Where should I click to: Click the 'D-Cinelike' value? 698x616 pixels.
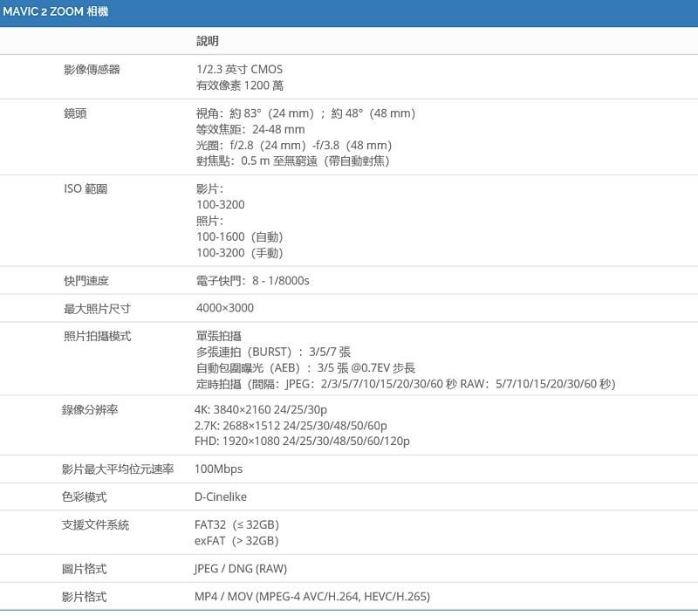pyautogui.click(x=221, y=496)
